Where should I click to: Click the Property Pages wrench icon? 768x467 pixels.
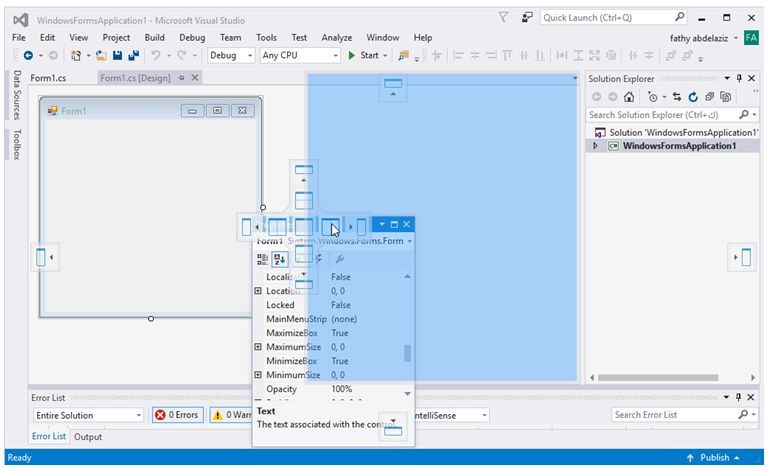pyautogui.click(x=339, y=259)
